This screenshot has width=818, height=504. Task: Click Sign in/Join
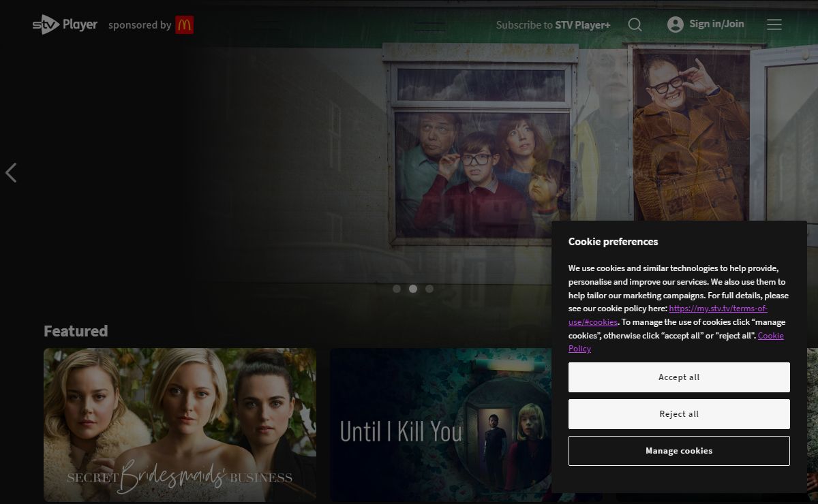coord(716,24)
